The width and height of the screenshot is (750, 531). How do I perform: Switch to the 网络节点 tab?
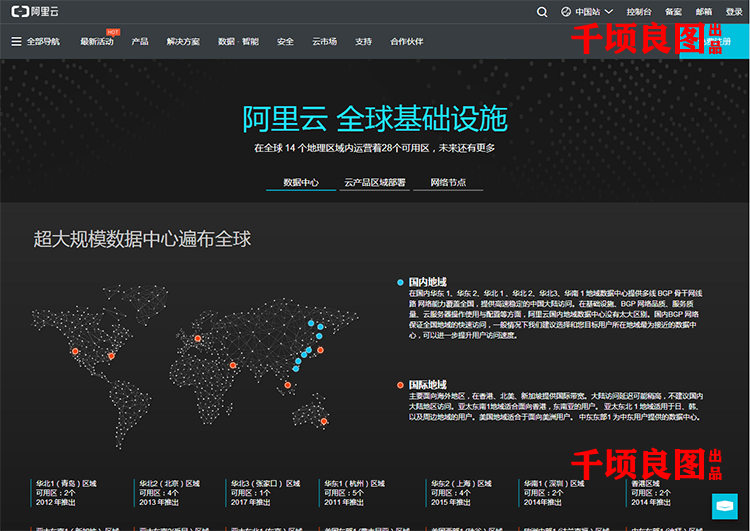pos(448,182)
